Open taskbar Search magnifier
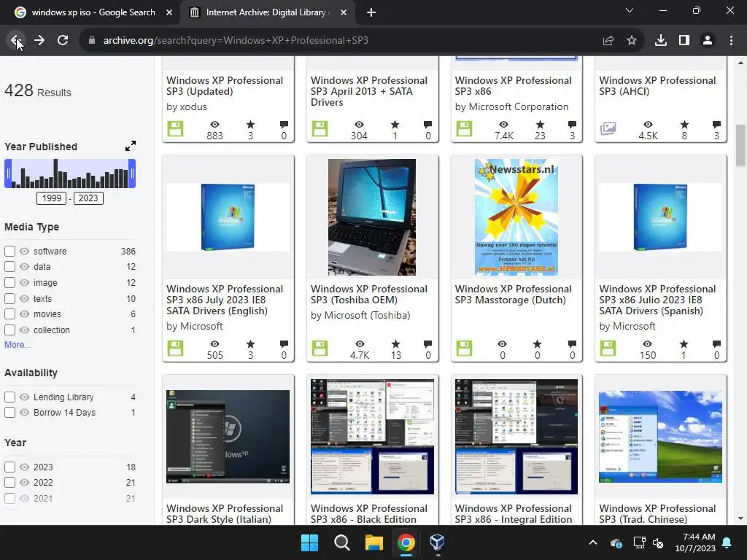The height and width of the screenshot is (560, 747). click(x=341, y=542)
